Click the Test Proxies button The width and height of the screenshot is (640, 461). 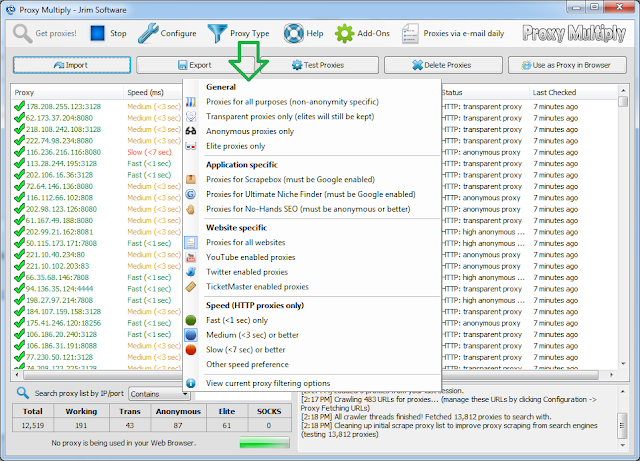click(318, 65)
